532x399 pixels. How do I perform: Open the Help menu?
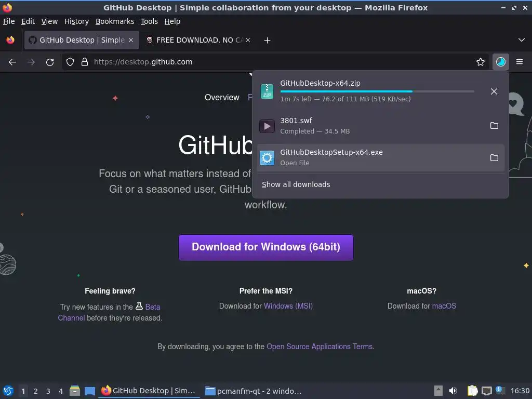coord(172,21)
